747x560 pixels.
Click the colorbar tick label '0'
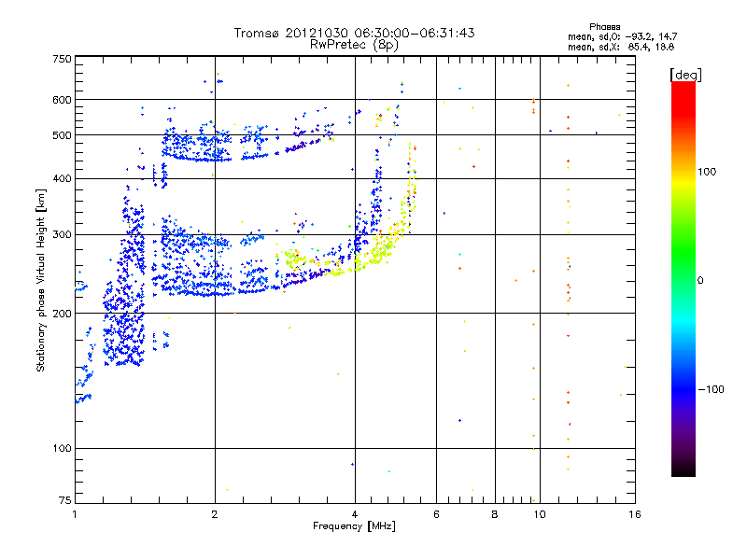[700, 281]
